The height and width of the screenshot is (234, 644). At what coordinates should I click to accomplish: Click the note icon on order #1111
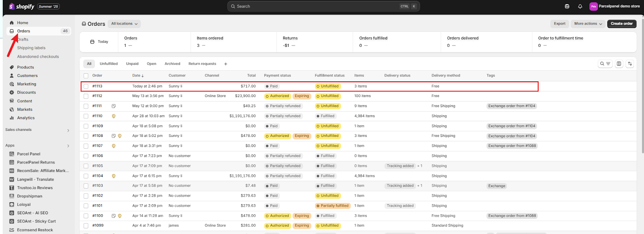tap(114, 106)
